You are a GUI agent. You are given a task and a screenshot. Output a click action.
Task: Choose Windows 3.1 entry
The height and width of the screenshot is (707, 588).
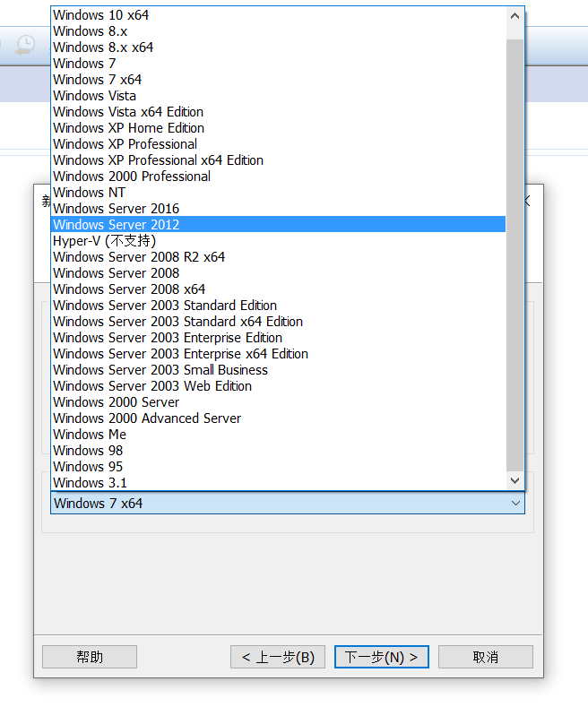tap(278, 482)
